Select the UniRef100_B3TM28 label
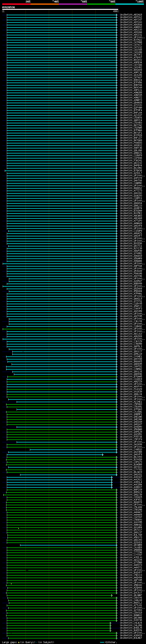The height and width of the screenshot is (644, 146). [131, 135]
